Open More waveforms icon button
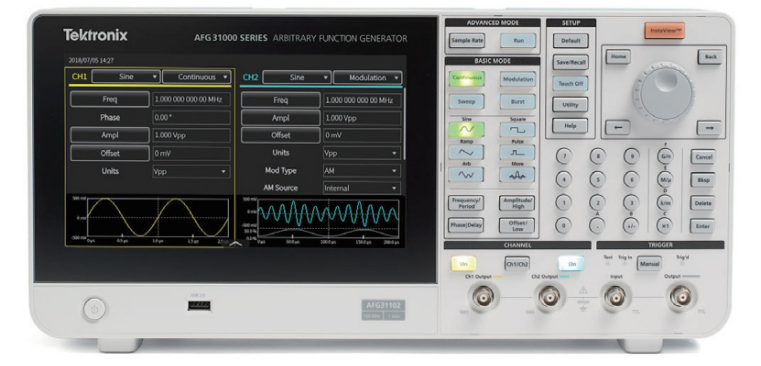This screenshot has height=366, width=761. coord(517,175)
